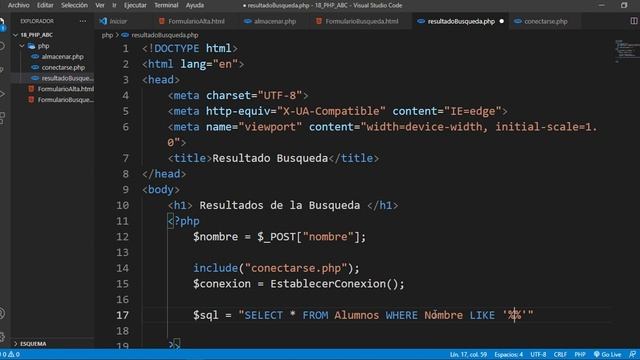This screenshot has height=360, width=640.
Task: Open almacenar.php in the explorer tree
Action: click(62, 57)
